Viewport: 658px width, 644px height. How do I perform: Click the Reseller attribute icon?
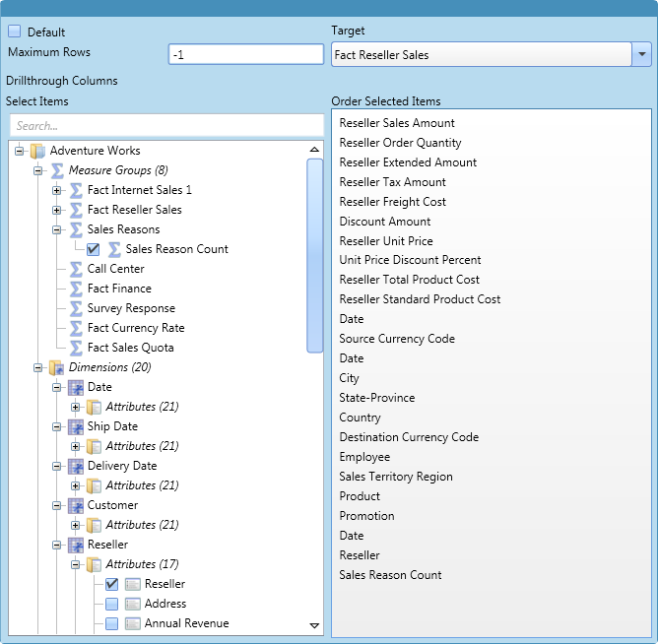click(x=133, y=584)
